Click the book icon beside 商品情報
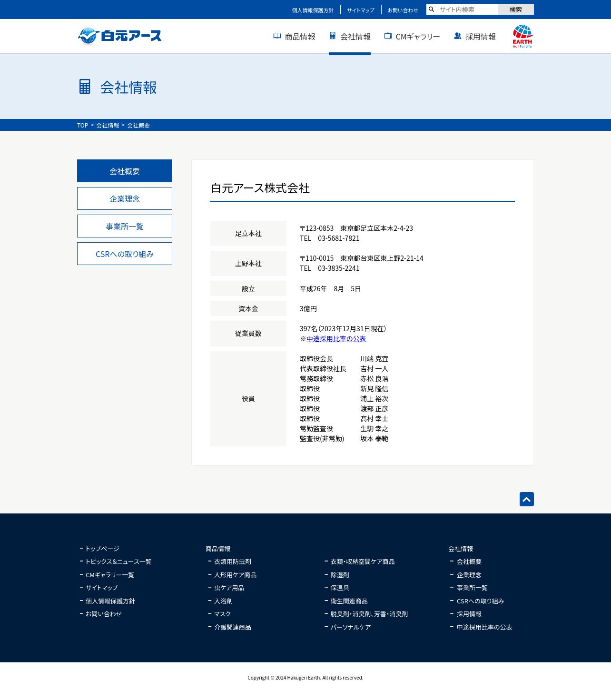Screen dimensions: 611x700 coord(277,36)
